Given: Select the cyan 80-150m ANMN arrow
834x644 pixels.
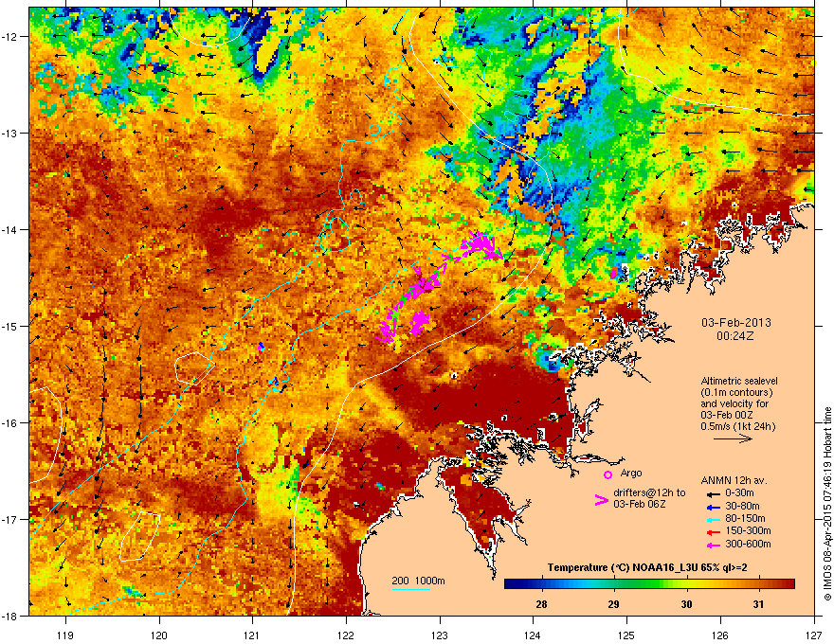Looking at the screenshot, I should [x=714, y=520].
